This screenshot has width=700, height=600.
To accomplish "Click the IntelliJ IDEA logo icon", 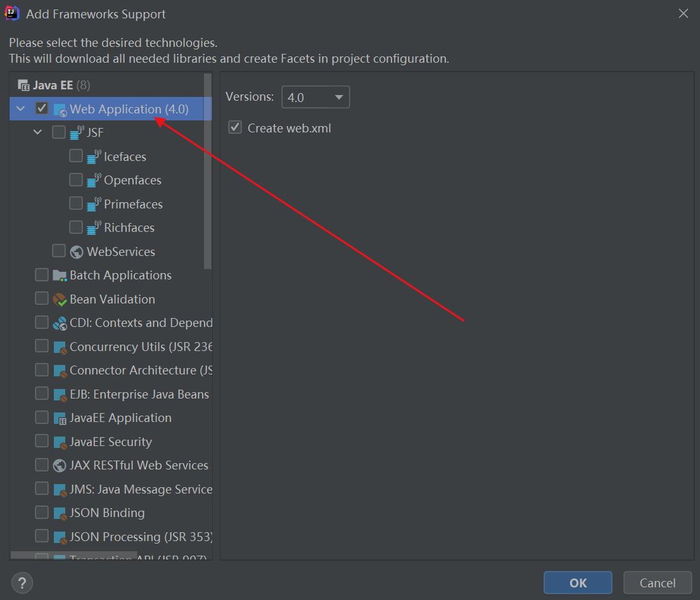I will [x=11, y=13].
